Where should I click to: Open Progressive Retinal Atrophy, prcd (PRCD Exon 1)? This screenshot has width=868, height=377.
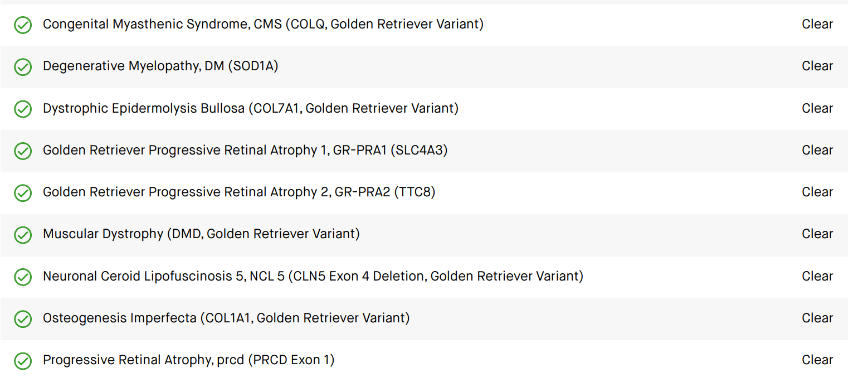(188, 360)
